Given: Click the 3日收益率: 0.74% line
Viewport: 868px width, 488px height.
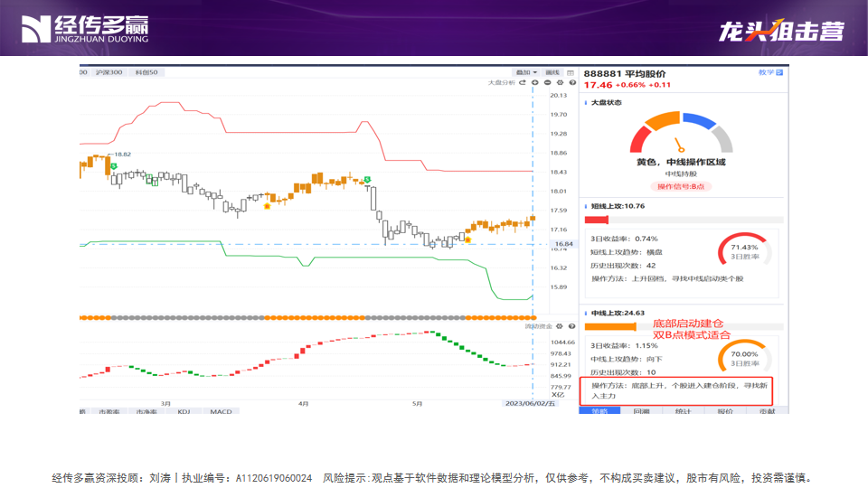Looking at the screenshot, I should pyautogui.click(x=624, y=239).
